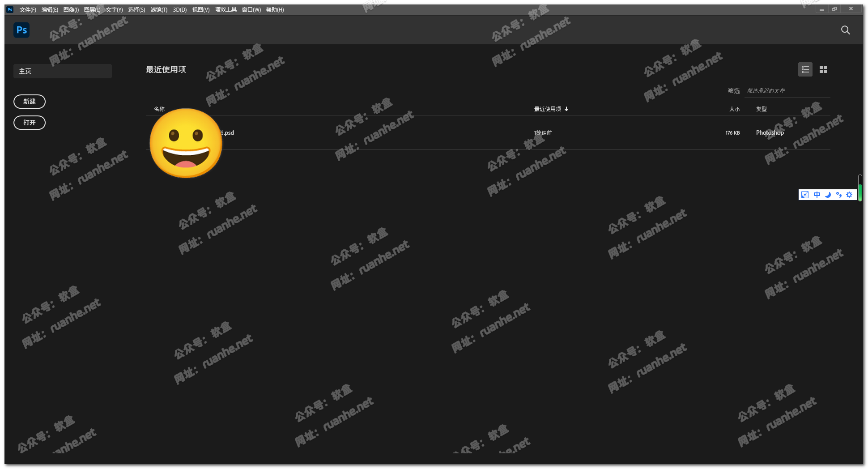Click the magnifier search icon
The width and height of the screenshot is (868, 469).
(845, 30)
